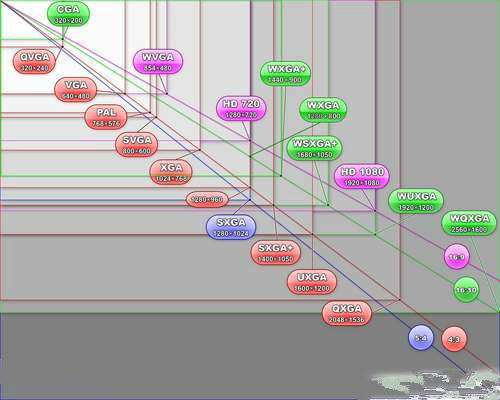
Task: Select the SVGA 800×600 badge
Action: click(137, 145)
